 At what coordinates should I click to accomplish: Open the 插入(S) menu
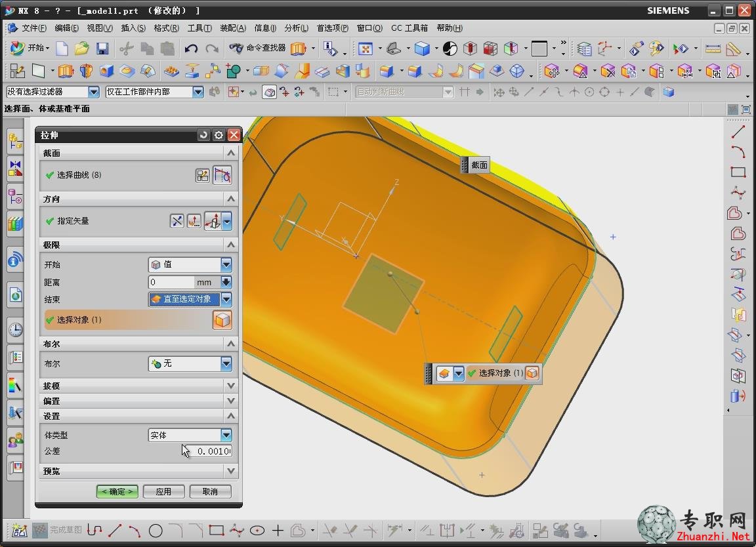[133, 28]
